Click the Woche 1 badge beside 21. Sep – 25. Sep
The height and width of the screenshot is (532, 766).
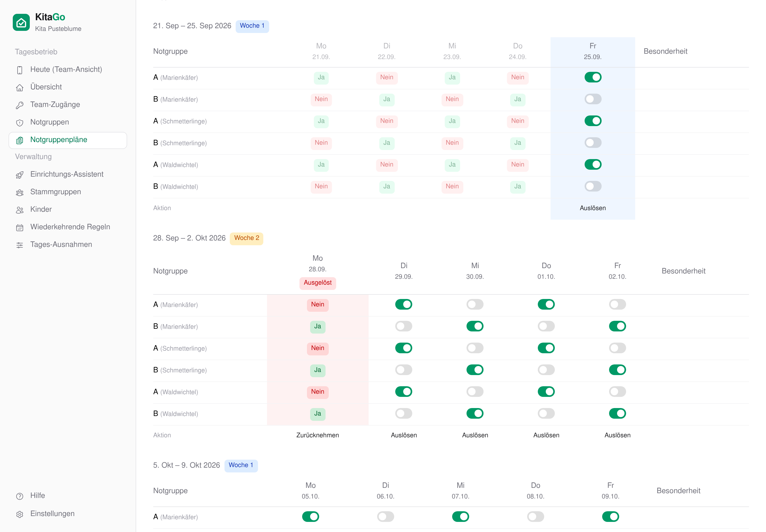[252, 26]
